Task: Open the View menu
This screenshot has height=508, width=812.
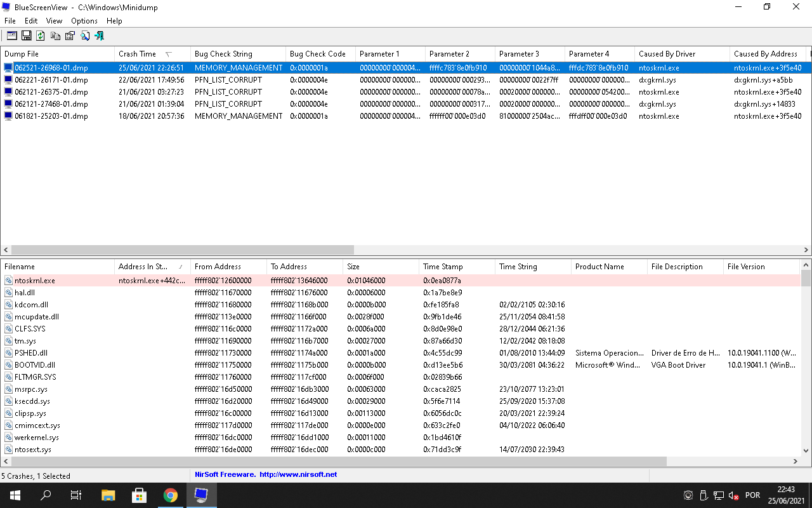Action: (x=55, y=21)
